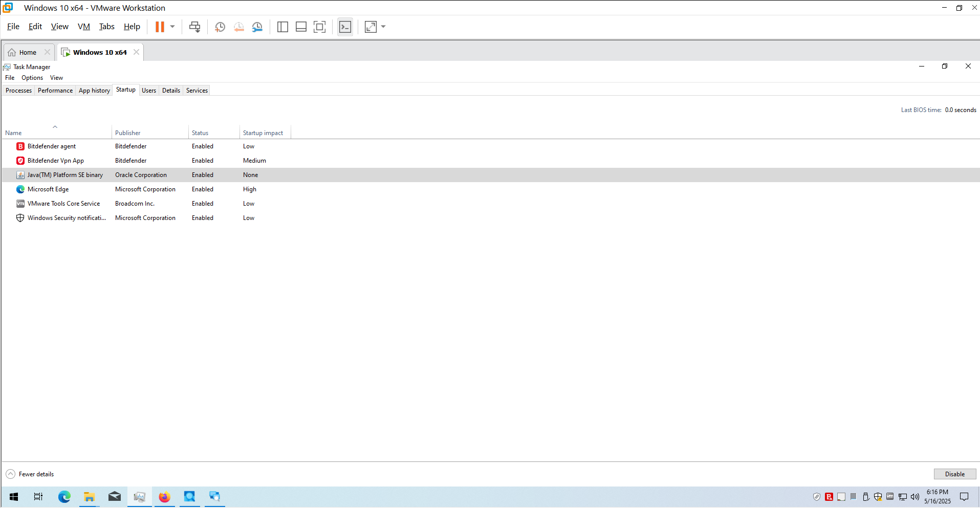Switch to the Processes tab

[19, 91]
